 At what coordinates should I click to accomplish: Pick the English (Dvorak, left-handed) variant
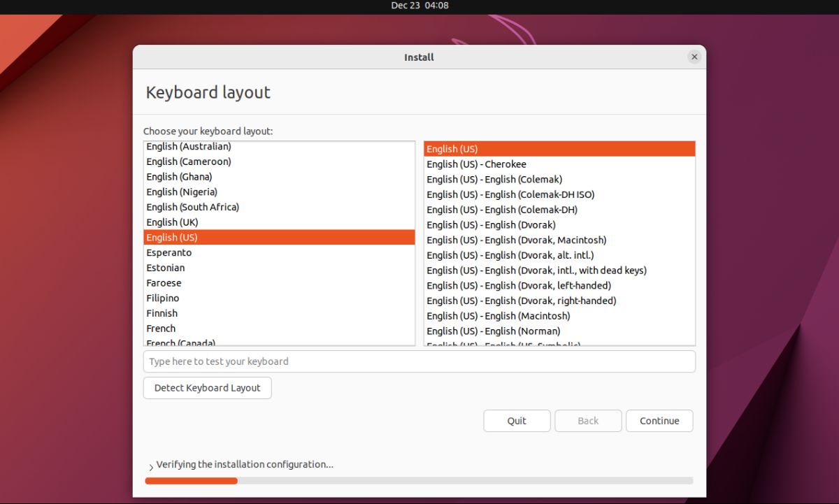(x=519, y=285)
